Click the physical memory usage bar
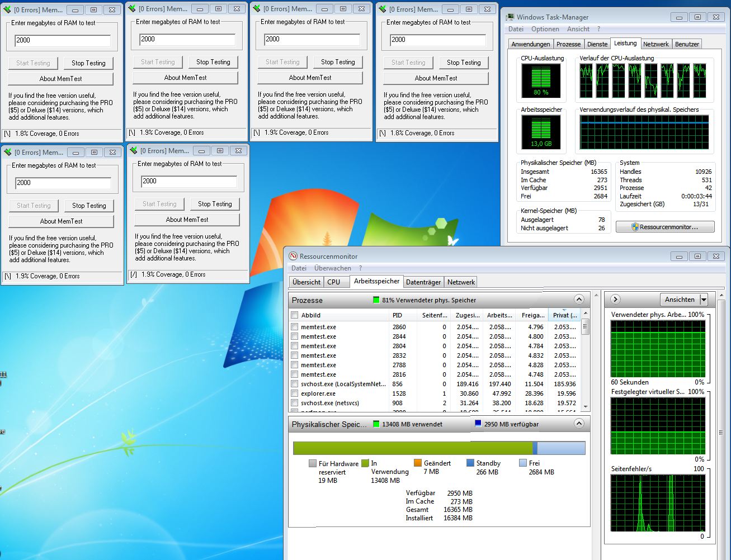Image resolution: width=731 pixels, height=560 pixels. pos(439,448)
